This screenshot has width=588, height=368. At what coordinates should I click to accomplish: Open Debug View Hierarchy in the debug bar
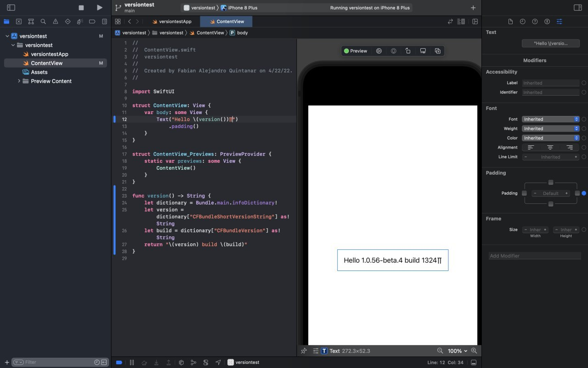pyautogui.click(x=181, y=362)
